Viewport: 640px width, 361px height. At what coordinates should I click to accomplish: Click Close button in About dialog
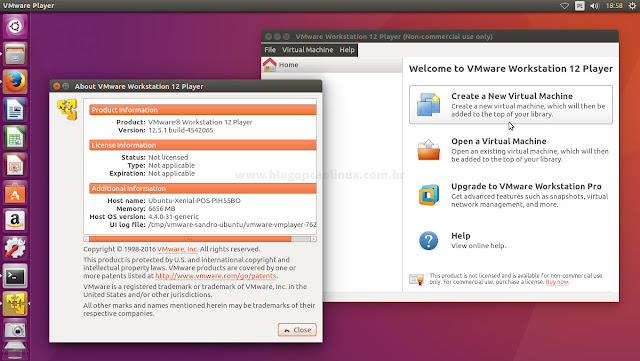[x=297, y=330]
